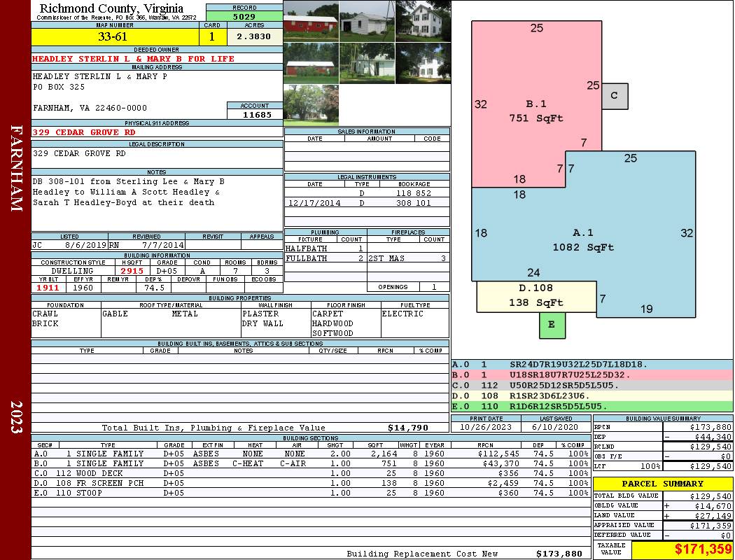
Task: Select the green E stoop box in sketch
Action: (552, 325)
